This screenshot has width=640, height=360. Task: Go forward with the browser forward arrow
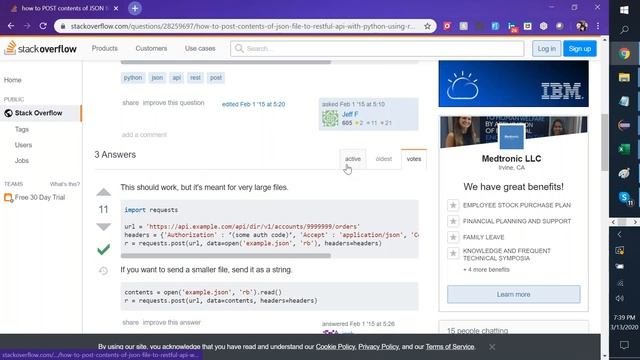pyautogui.click(x=27, y=26)
